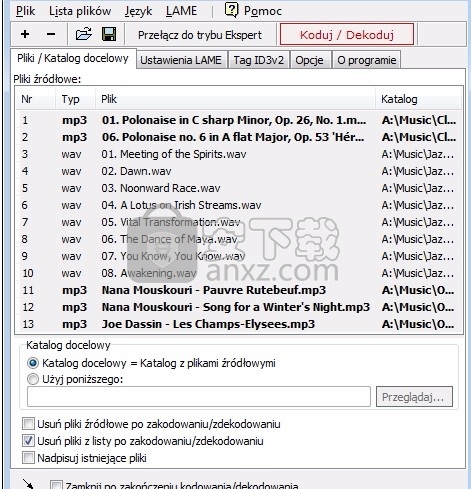Uncheck 'Usuń pliki z listy po zakodowaniu'
The image size is (471, 489).
(x=28, y=441)
